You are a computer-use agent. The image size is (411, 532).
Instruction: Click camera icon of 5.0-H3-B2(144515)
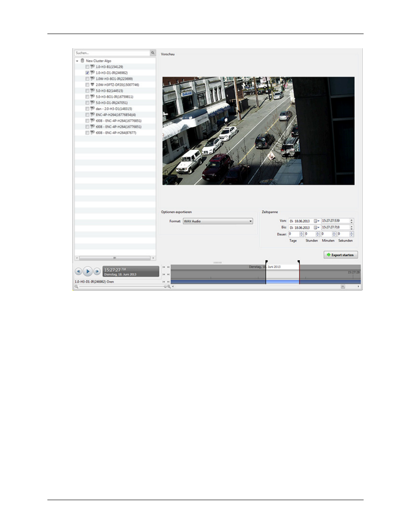pyautogui.click(x=92, y=91)
